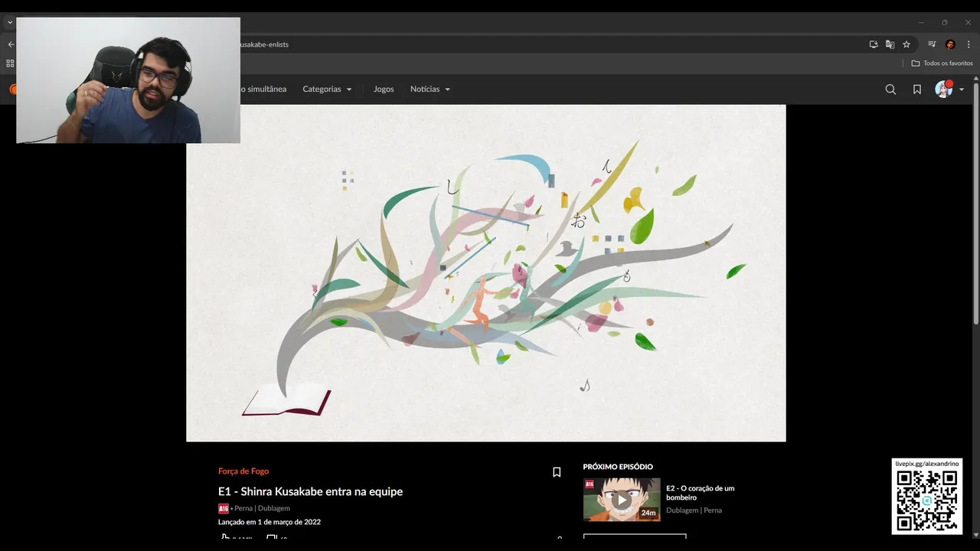Click the Google Translate icon in the address bar
The image size is (980, 551).
click(x=890, y=44)
